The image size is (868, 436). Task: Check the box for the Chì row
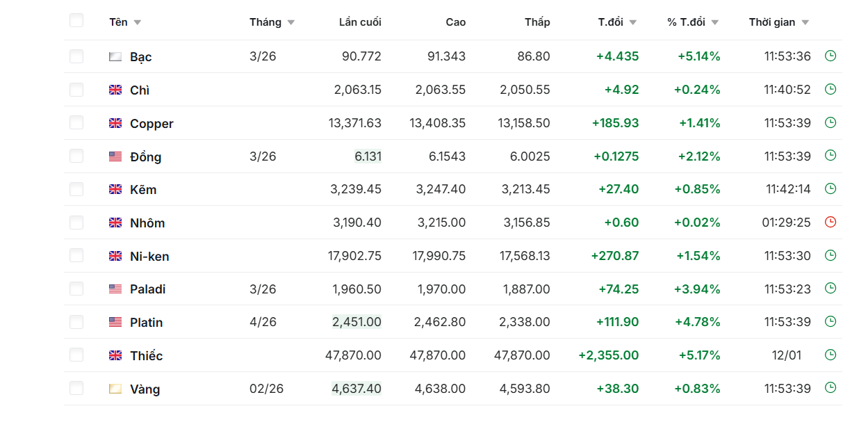pyautogui.click(x=76, y=90)
